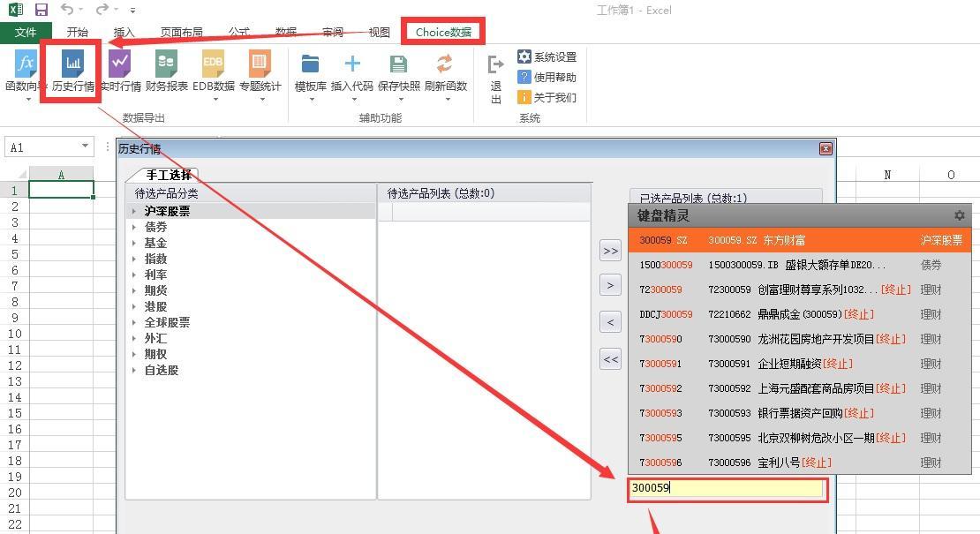Switch to the 开始 Home tab
Image resolution: width=980 pixels, height=534 pixels.
[x=78, y=33]
